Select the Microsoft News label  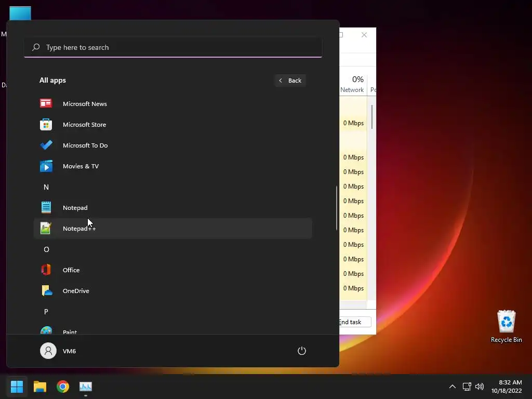coord(85,104)
